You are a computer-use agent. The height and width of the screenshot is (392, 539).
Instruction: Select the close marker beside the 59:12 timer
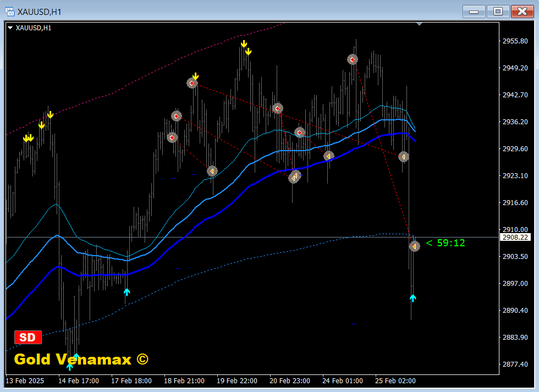point(415,246)
